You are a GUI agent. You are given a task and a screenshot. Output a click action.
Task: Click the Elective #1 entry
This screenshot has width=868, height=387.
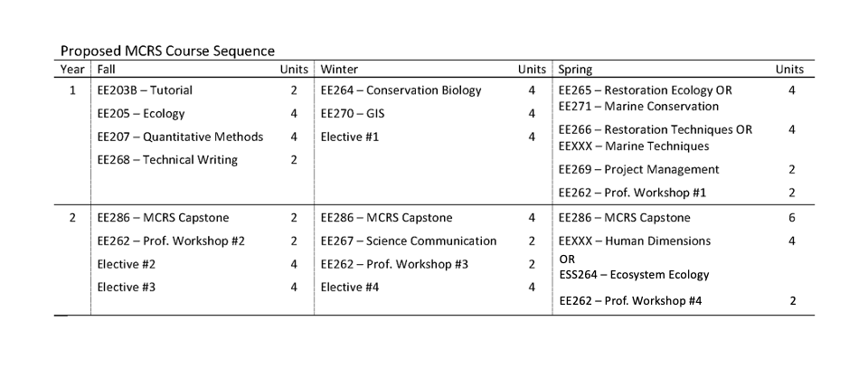click(349, 137)
